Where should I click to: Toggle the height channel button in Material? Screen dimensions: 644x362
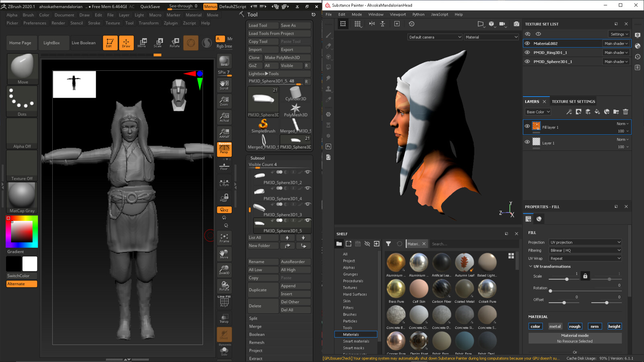pos(614,326)
